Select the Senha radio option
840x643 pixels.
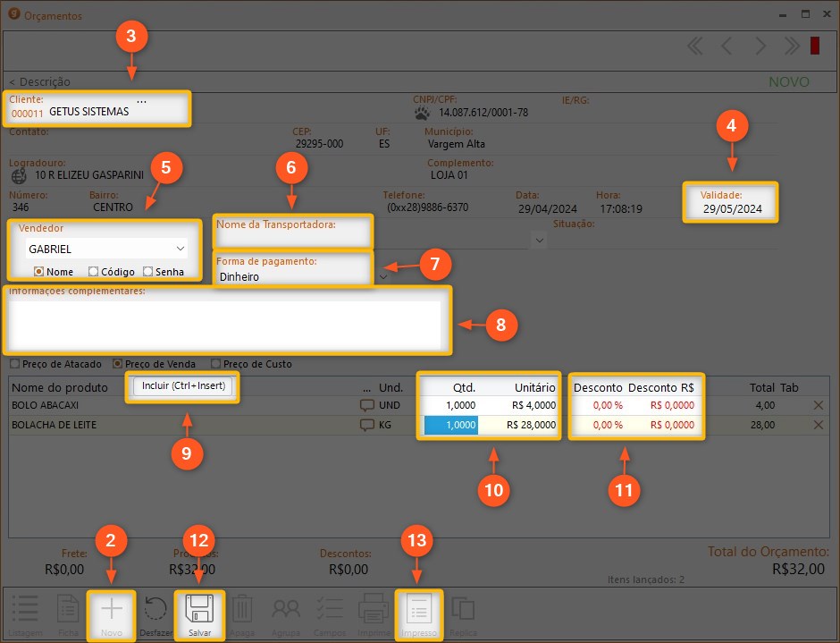pos(148,272)
